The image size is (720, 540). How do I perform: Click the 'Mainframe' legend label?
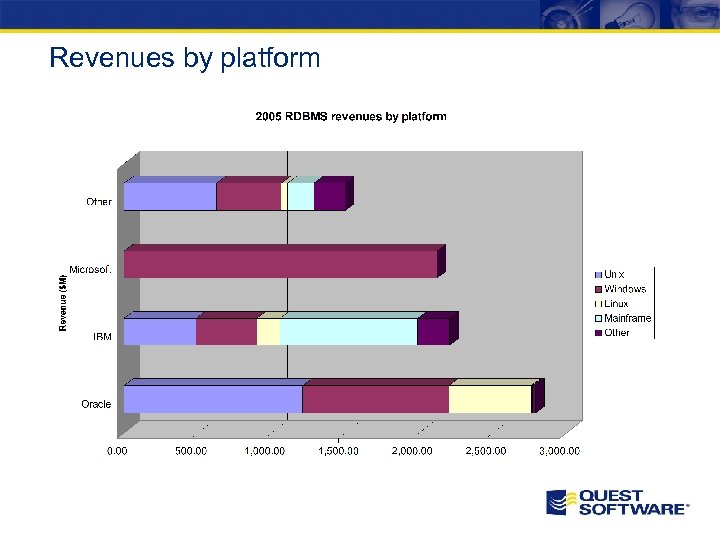pos(628,318)
